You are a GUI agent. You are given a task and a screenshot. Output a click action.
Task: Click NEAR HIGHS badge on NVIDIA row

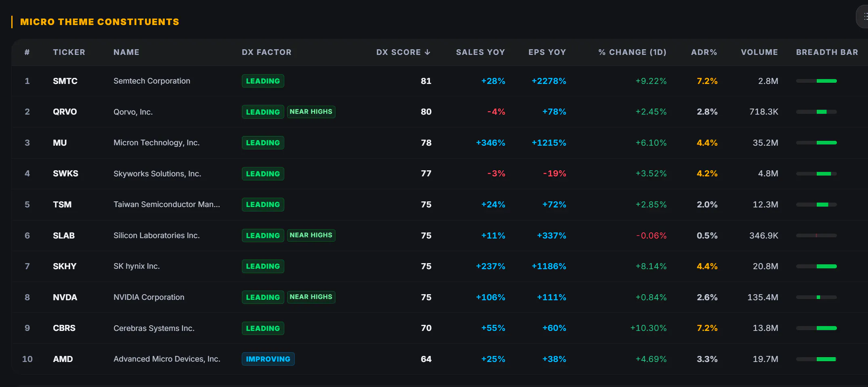click(x=311, y=297)
